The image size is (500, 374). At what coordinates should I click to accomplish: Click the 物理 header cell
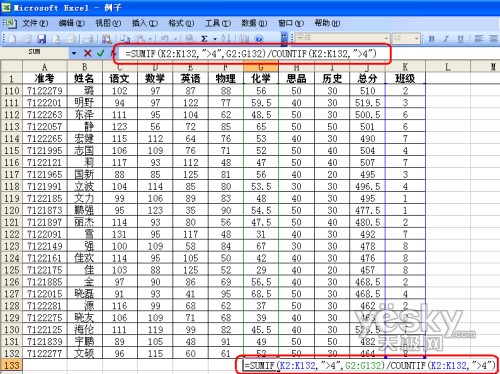click(x=226, y=78)
